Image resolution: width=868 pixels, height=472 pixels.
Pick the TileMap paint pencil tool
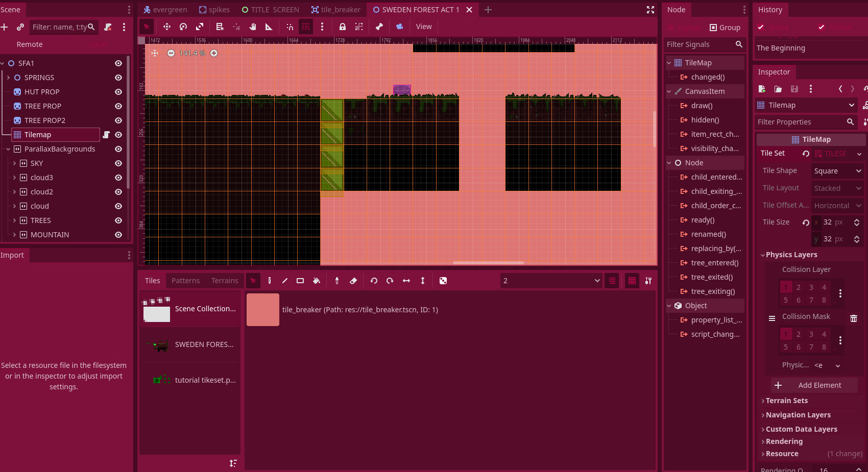270,281
